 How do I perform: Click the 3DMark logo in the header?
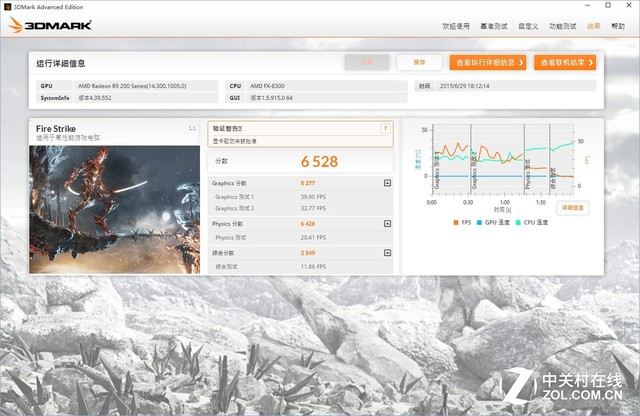click(x=54, y=25)
